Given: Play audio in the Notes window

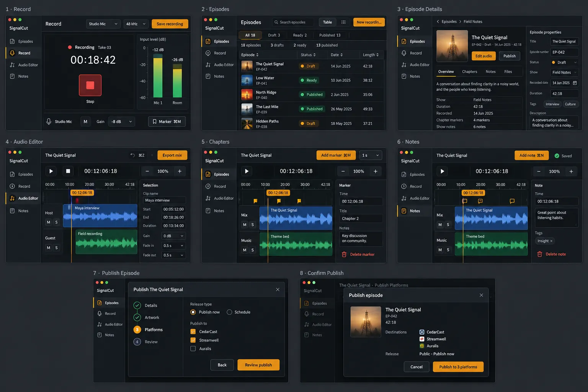Looking at the screenshot, I should click(442, 171).
